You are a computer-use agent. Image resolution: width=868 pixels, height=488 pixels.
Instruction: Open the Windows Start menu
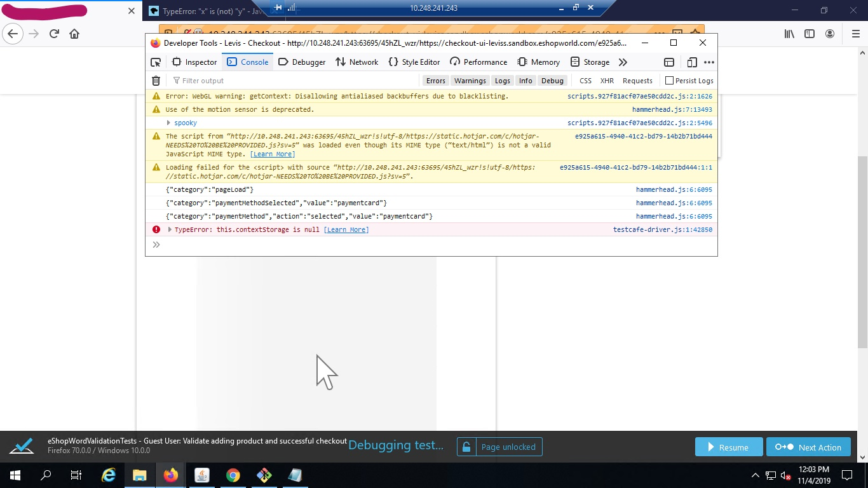pos(15,475)
